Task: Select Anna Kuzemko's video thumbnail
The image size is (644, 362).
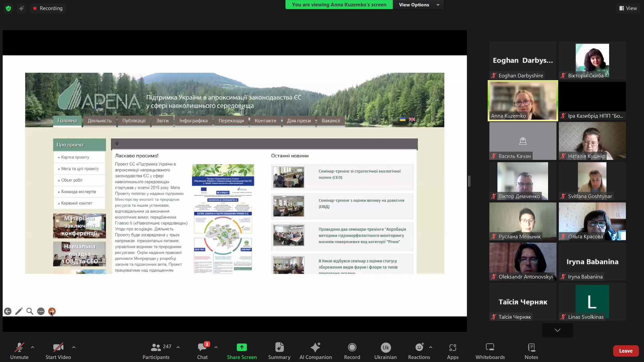Action: pyautogui.click(x=523, y=101)
